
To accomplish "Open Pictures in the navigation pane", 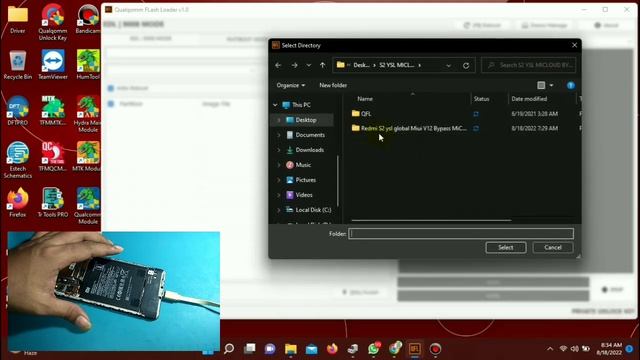I will pos(305,180).
